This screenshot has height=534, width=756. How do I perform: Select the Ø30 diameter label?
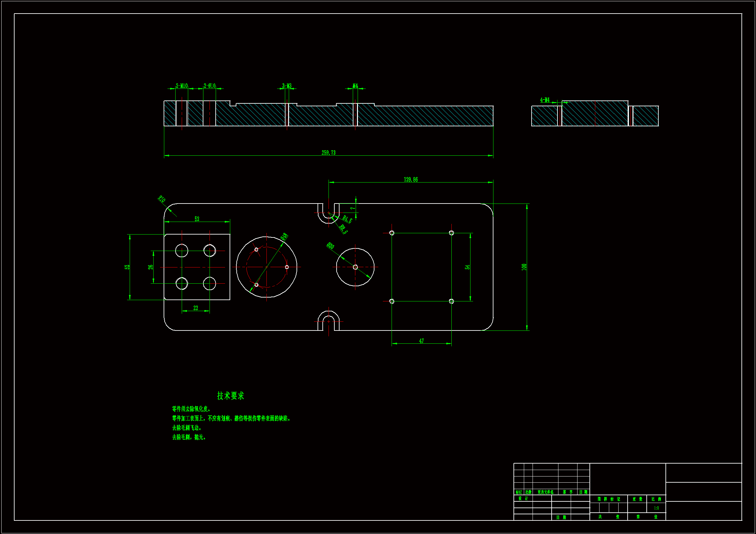[x=330, y=246]
